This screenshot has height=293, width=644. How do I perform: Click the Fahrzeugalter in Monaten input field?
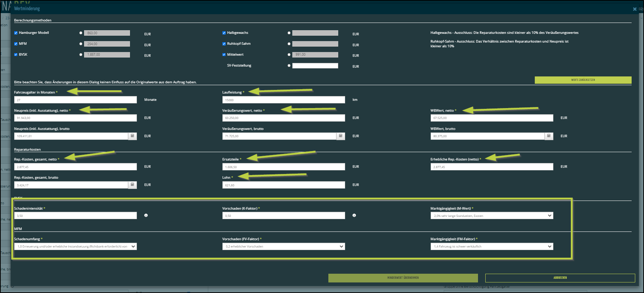point(75,100)
